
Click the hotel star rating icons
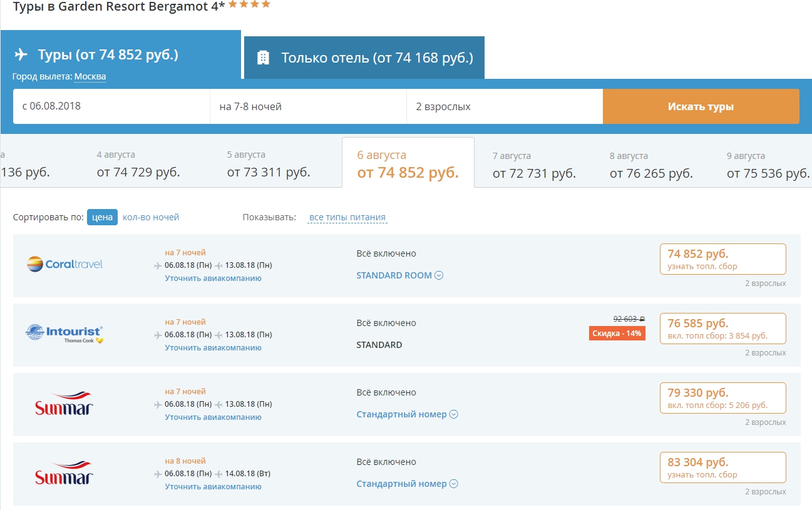[x=249, y=4]
